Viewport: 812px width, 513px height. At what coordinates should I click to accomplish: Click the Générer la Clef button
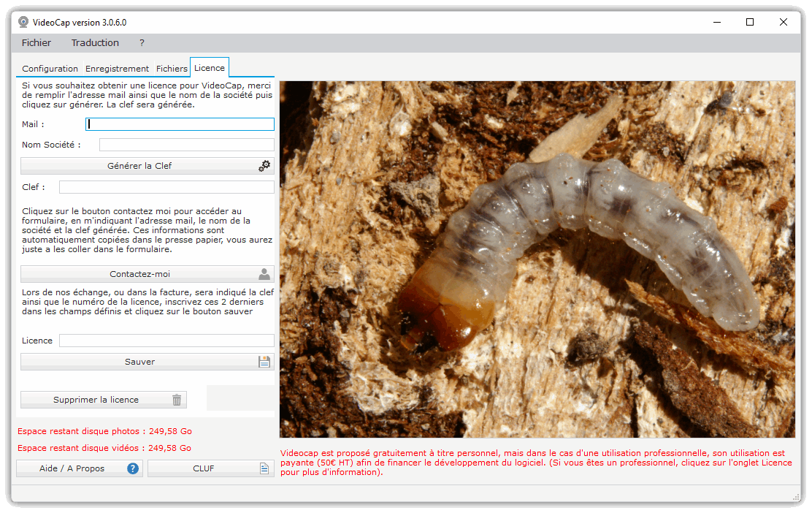(147, 166)
